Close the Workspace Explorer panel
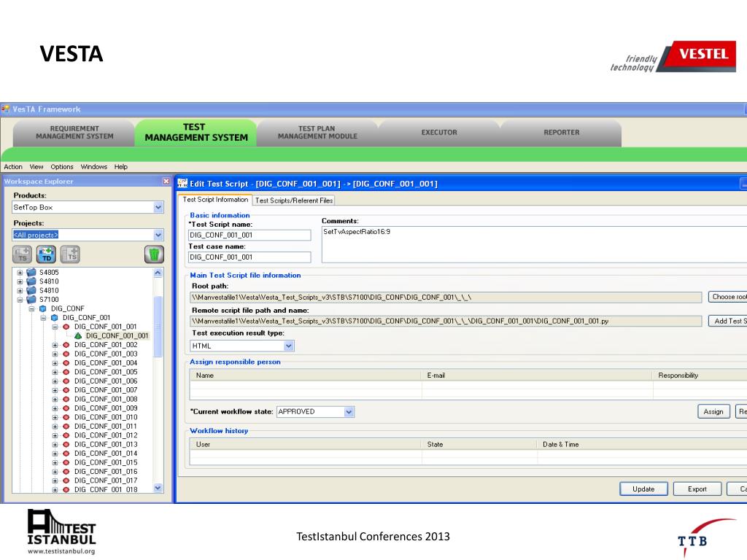The height and width of the screenshot is (560, 747). (x=166, y=181)
